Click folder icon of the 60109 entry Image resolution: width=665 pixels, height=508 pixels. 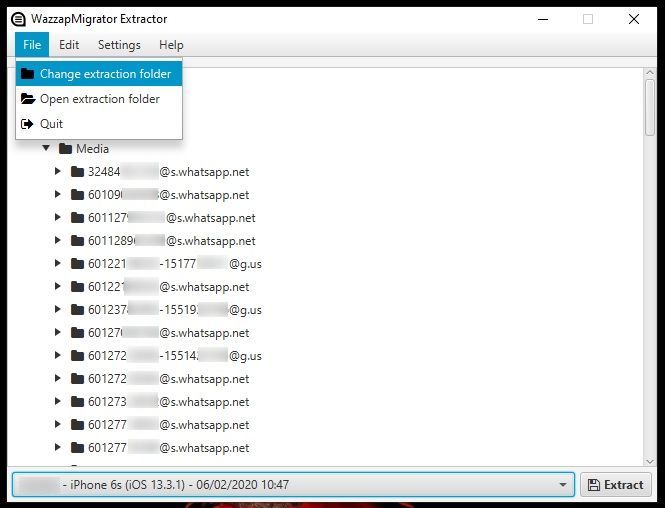[x=77, y=194]
